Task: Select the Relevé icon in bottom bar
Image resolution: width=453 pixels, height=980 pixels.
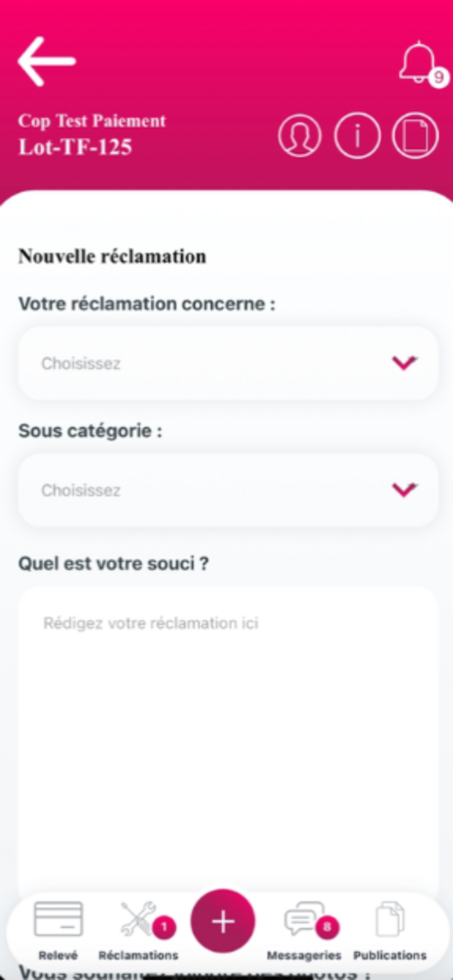Action: (x=58, y=917)
